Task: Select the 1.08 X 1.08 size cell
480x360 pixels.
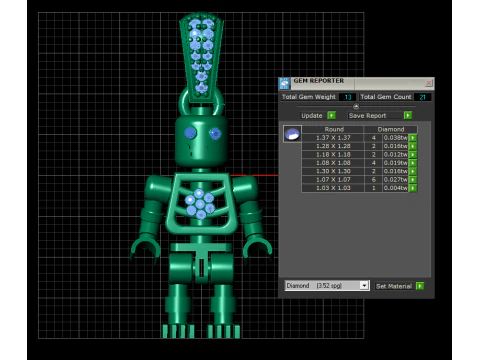Action: pos(333,163)
